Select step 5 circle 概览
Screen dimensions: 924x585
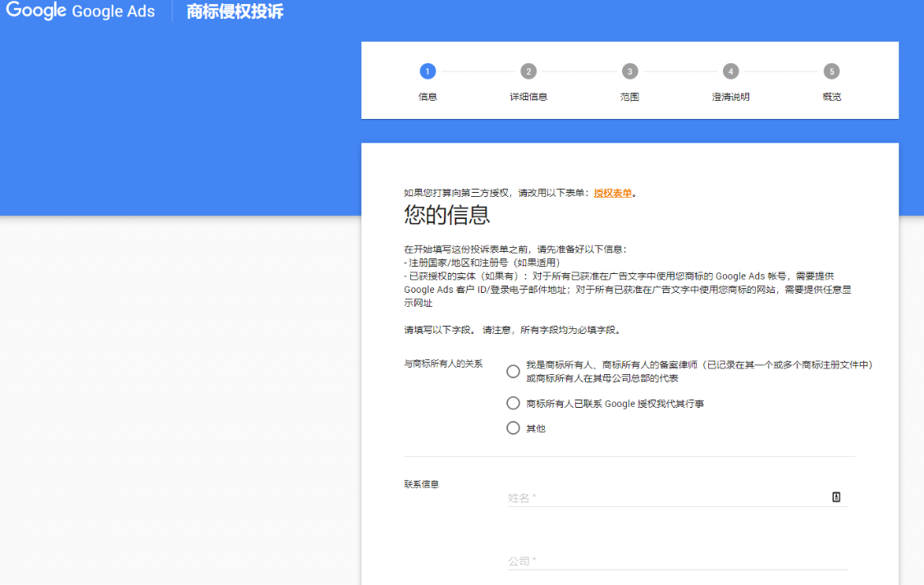[x=831, y=71]
